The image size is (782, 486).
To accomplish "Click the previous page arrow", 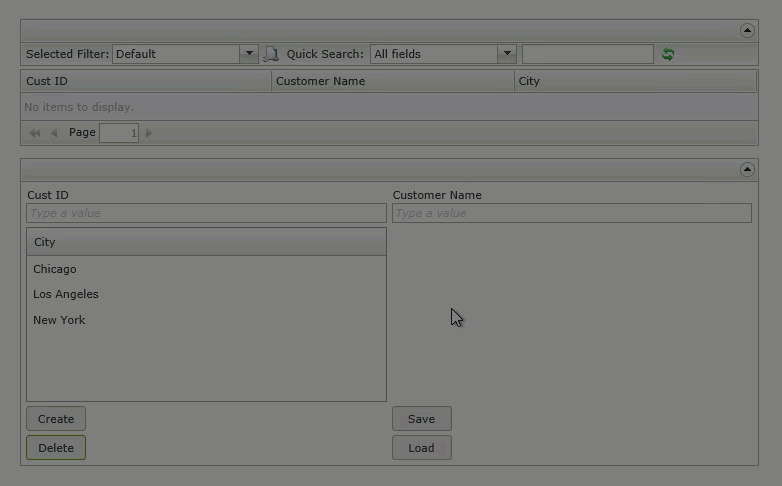I will click(54, 133).
